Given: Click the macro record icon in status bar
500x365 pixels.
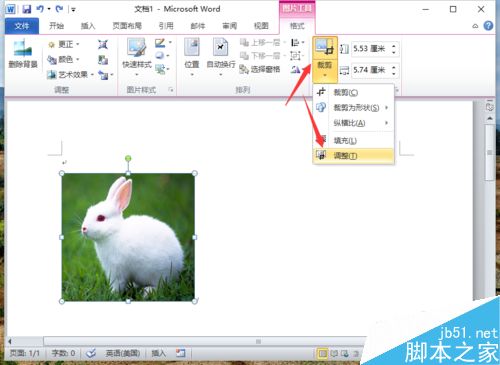Looking at the screenshot, I should 180,353.
